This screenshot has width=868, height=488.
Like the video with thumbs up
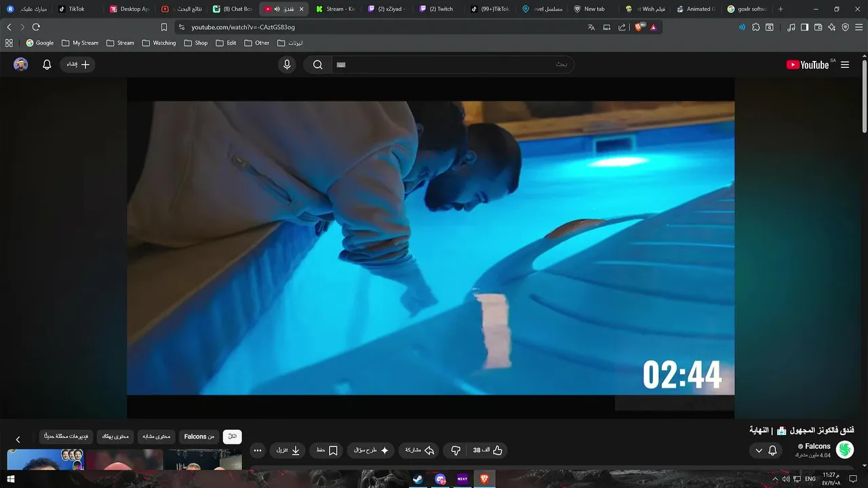(x=488, y=450)
